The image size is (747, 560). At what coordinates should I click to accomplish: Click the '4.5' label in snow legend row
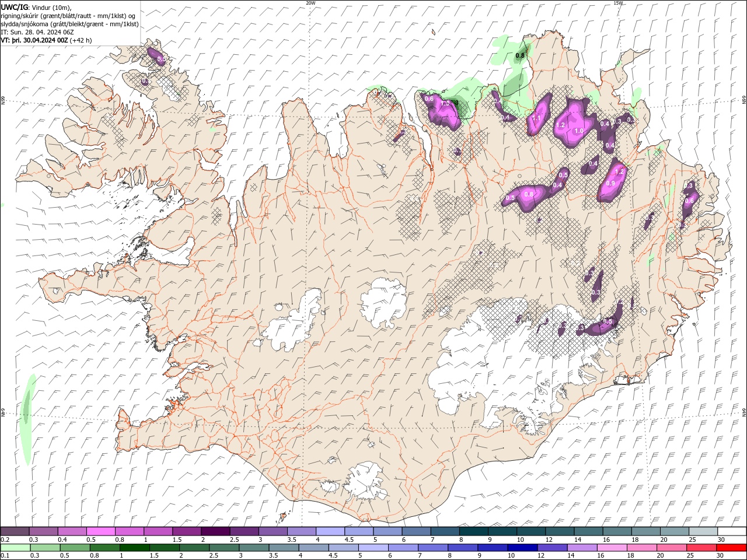coord(349,540)
